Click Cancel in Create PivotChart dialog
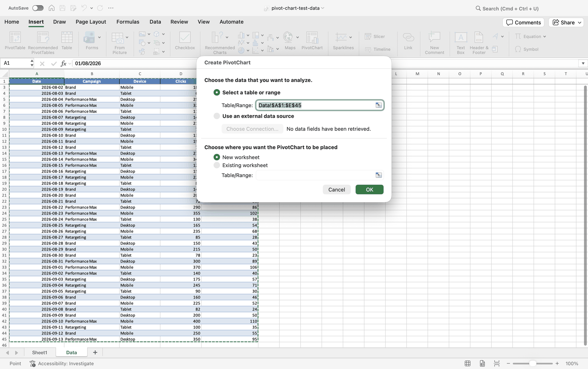 click(336, 189)
